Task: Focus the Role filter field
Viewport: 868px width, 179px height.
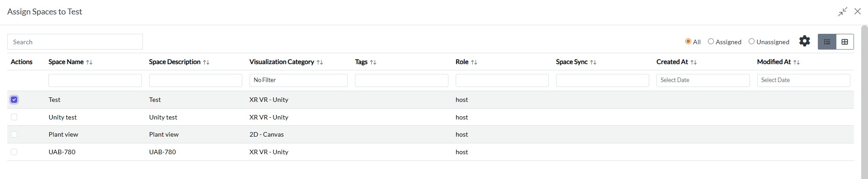Action: 502,80
